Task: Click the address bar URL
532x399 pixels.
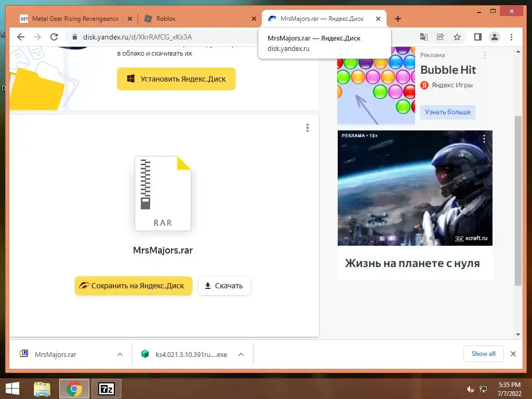Action: coord(137,37)
